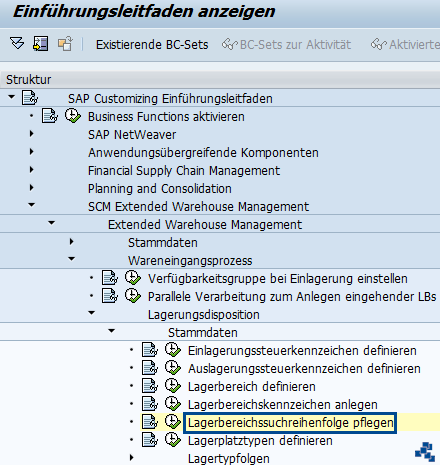
Task: Open documentation icon for Business Functions aktivieren
Action: [x=50, y=116]
